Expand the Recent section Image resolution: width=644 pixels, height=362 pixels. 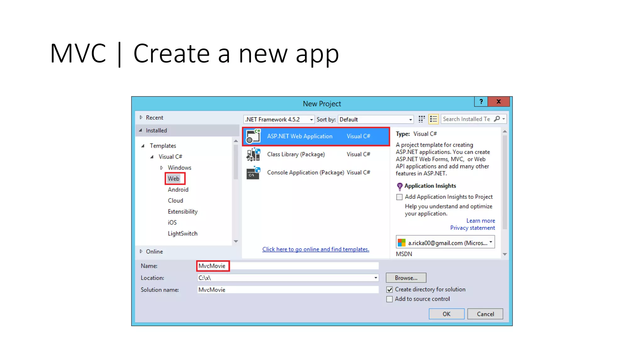[141, 117]
